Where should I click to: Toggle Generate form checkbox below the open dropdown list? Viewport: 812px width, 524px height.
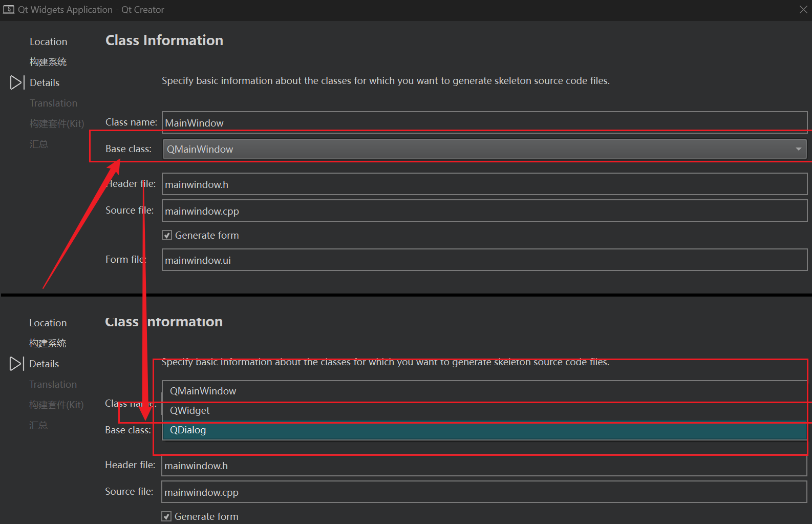tap(166, 516)
